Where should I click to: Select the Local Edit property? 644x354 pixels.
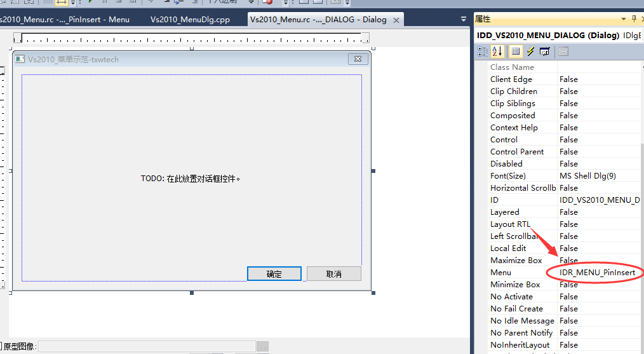[x=507, y=248]
